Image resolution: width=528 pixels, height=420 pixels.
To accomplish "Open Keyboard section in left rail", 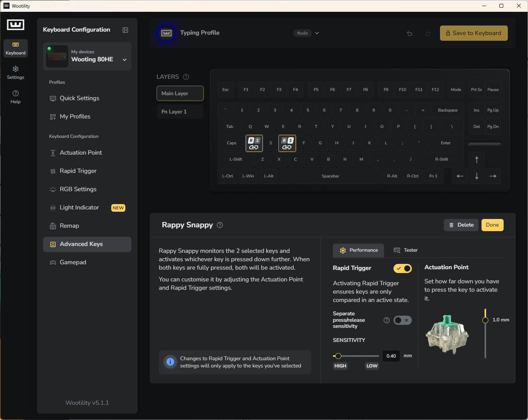I will click(x=16, y=48).
